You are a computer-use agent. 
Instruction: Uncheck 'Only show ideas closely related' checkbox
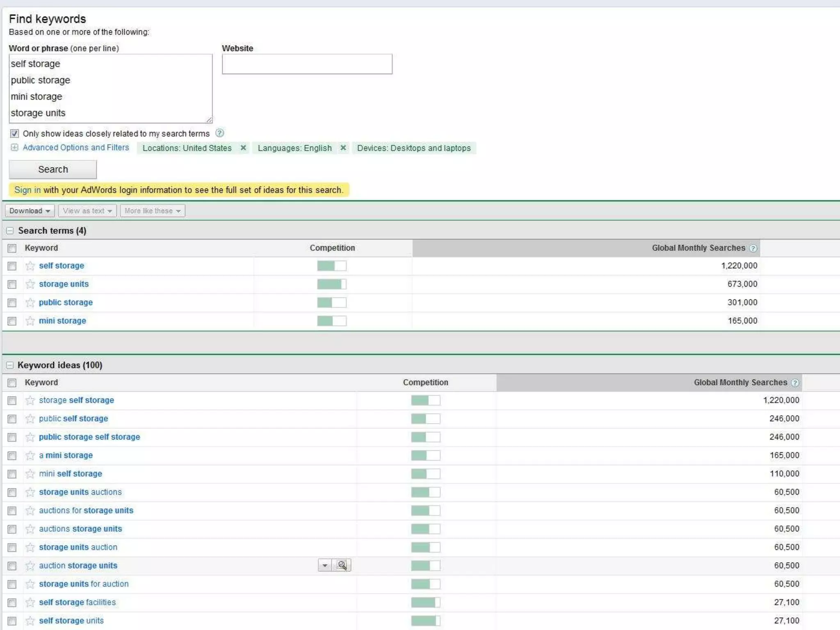(x=14, y=134)
